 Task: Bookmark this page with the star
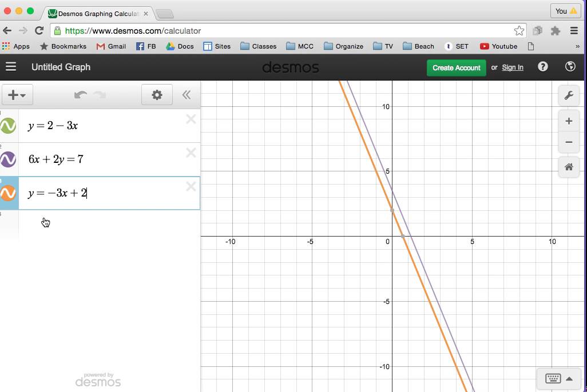click(519, 31)
